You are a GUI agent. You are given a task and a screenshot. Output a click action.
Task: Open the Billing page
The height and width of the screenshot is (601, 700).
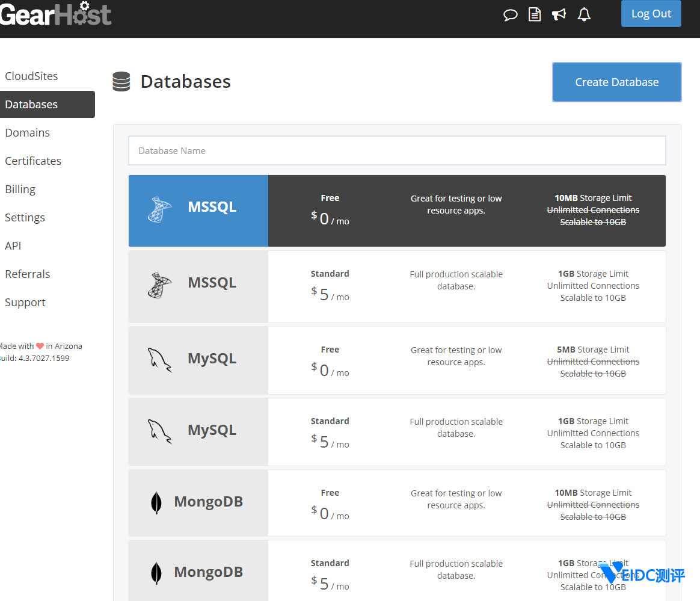20,189
